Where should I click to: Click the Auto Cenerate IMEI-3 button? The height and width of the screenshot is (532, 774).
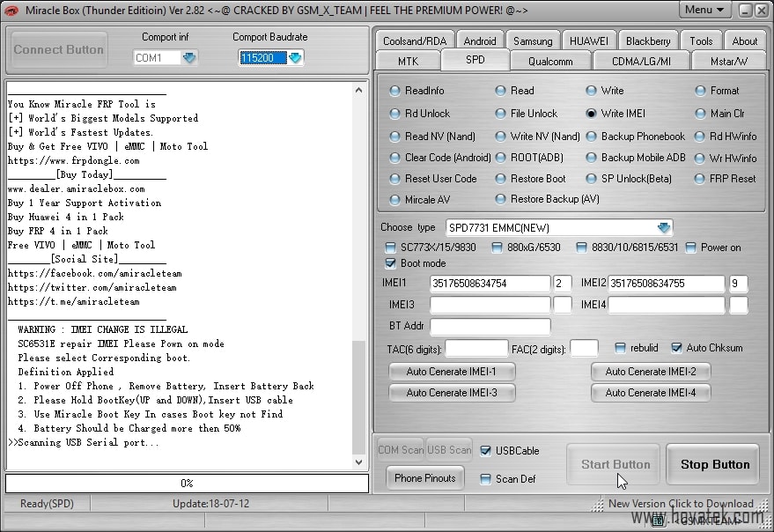pos(452,393)
